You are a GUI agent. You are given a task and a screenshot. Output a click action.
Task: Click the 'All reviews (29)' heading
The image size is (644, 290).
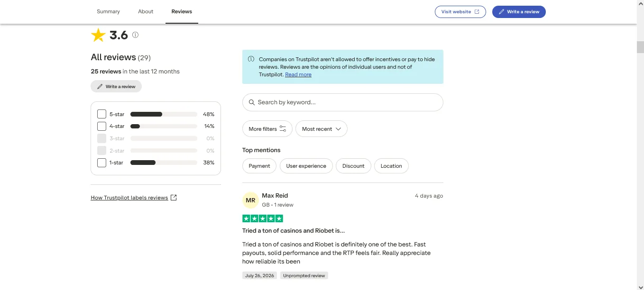click(120, 57)
